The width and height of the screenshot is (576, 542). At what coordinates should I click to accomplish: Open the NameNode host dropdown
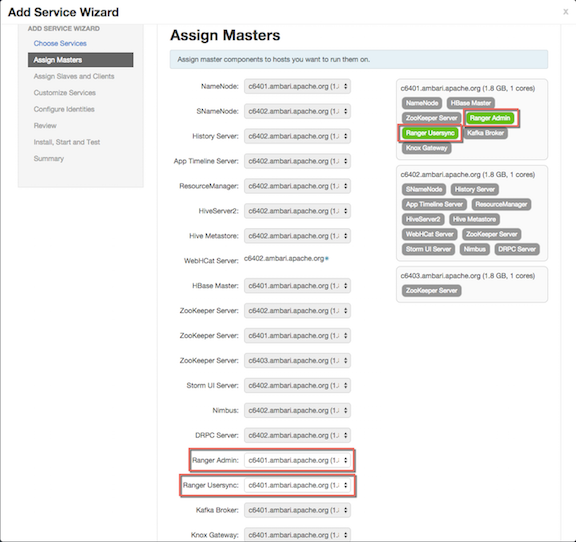click(x=297, y=87)
